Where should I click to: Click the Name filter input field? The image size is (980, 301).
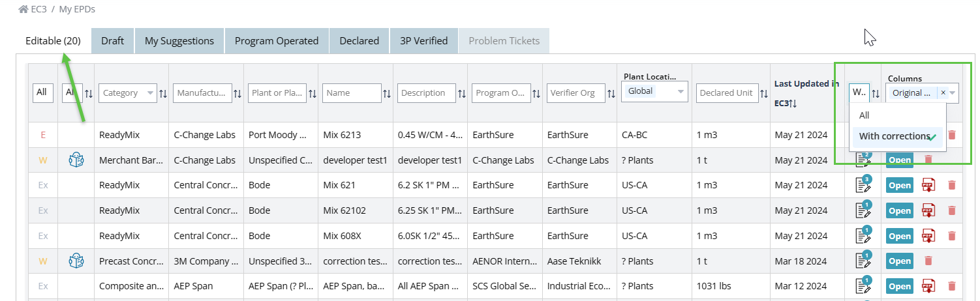click(x=351, y=93)
